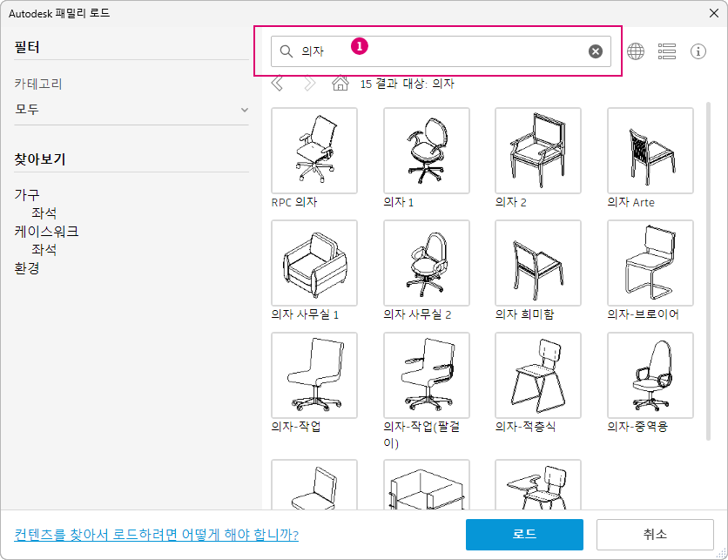Screen dimensions: 728x560
Task: Select 좌석 under 케이스워크
Action: pos(44,250)
